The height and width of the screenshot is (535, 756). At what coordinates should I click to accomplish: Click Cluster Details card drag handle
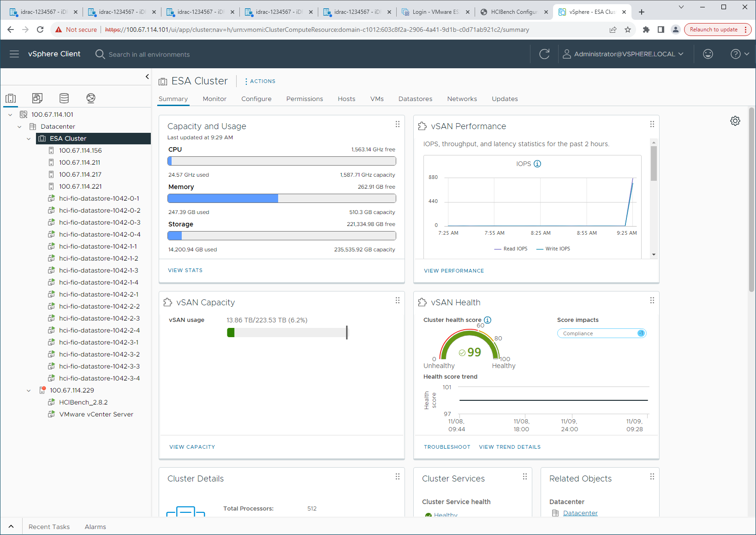398,477
